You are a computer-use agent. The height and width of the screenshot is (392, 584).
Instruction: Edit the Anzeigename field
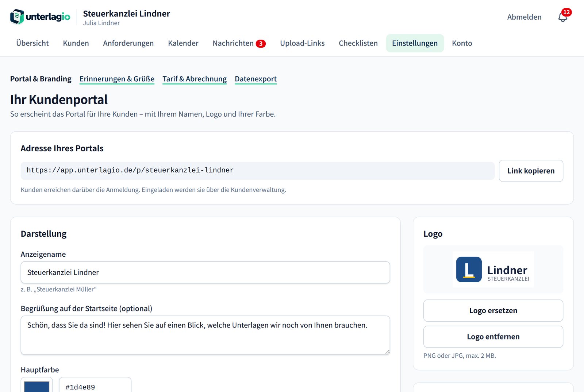[x=205, y=272]
